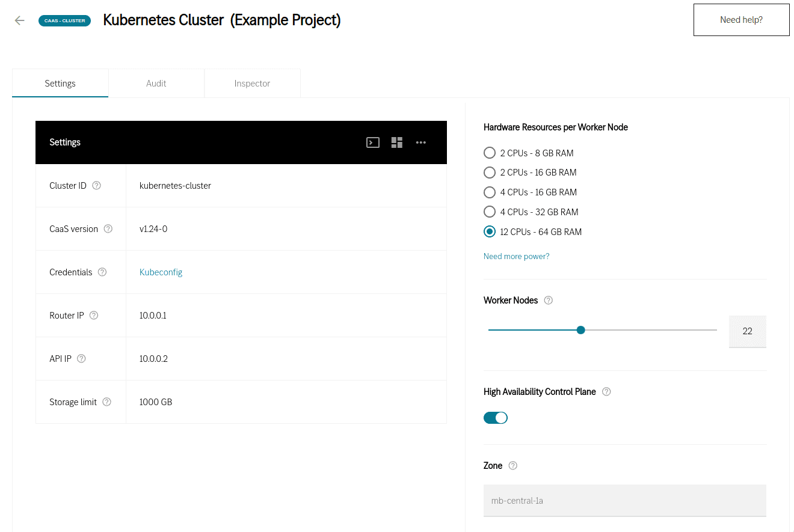Click the Need more power link
This screenshot has height=532, width=794.
[516, 256]
